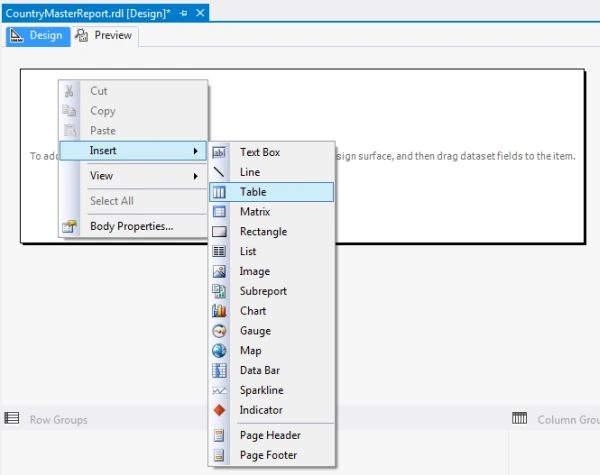Insert a Text Box item
This screenshot has width=600, height=475.
(x=272, y=152)
